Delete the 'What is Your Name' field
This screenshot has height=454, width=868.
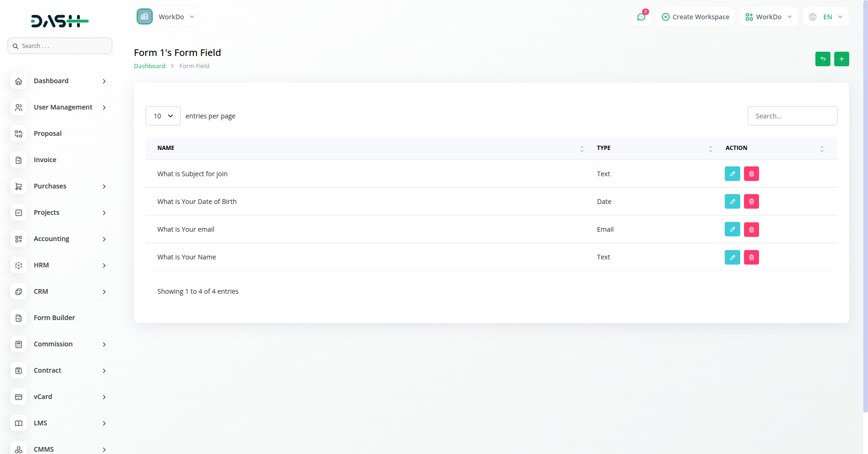(751, 257)
